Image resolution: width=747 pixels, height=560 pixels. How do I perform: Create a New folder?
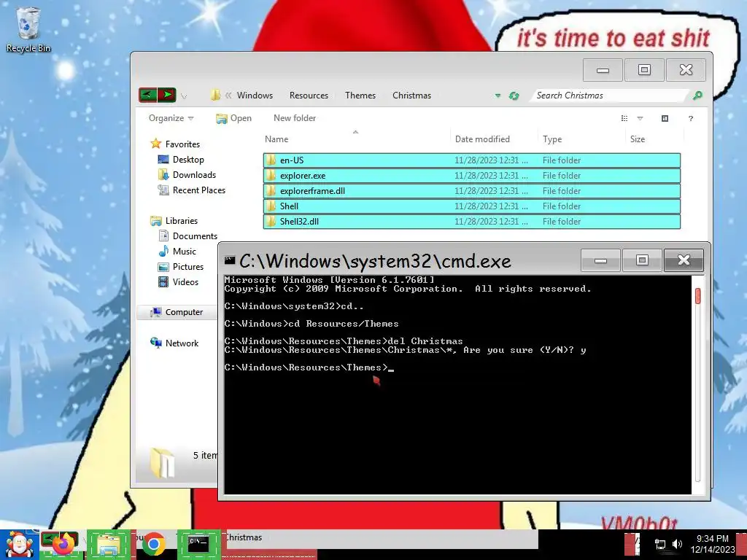[295, 118]
